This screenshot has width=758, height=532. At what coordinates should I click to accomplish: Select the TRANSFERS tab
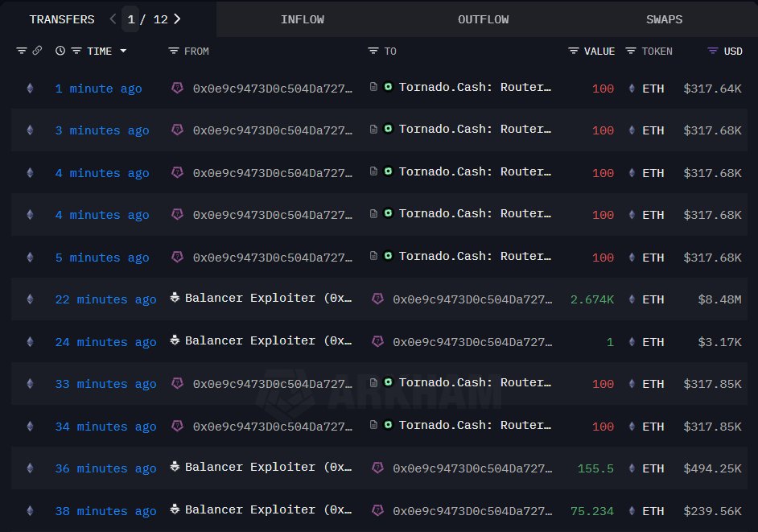pyautogui.click(x=62, y=19)
